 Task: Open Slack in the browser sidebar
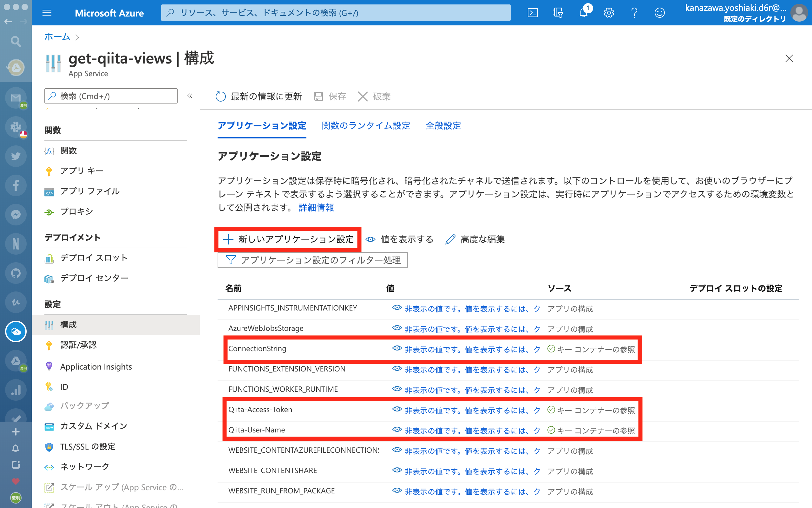pos(16,127)
